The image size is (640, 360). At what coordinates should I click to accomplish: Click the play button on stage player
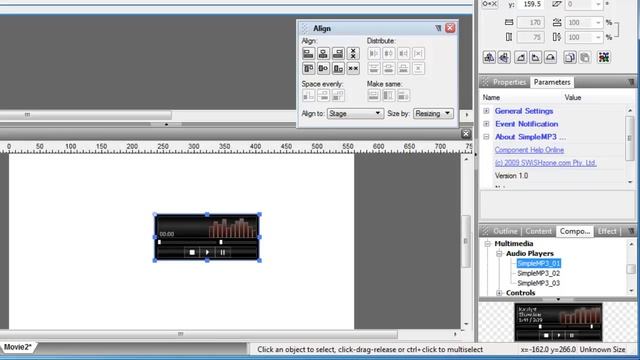[x=207, y=252]
